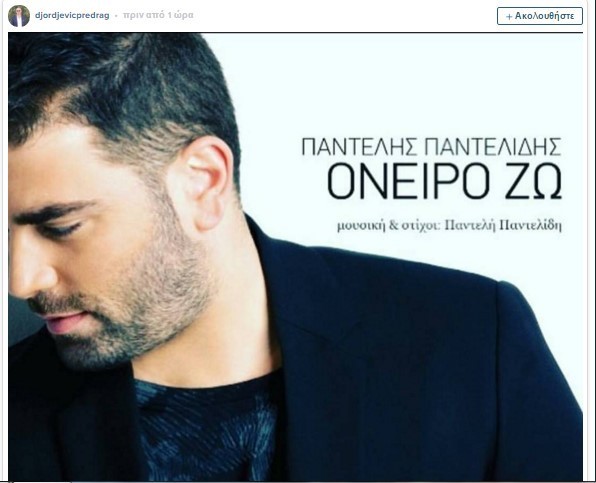Follow the user with the Ακολουθήστε button
The height and width of the screenshot is (483, 596).
click(539, 16)
